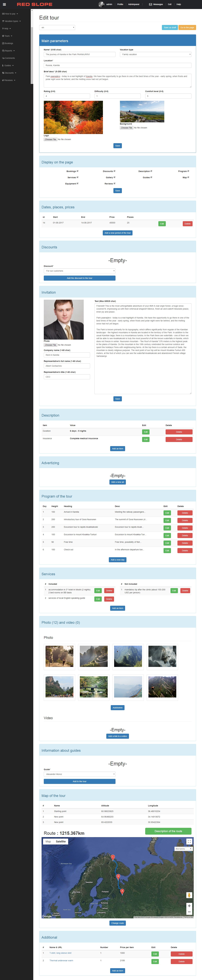Open Comments in sidebar

point(8,58)
